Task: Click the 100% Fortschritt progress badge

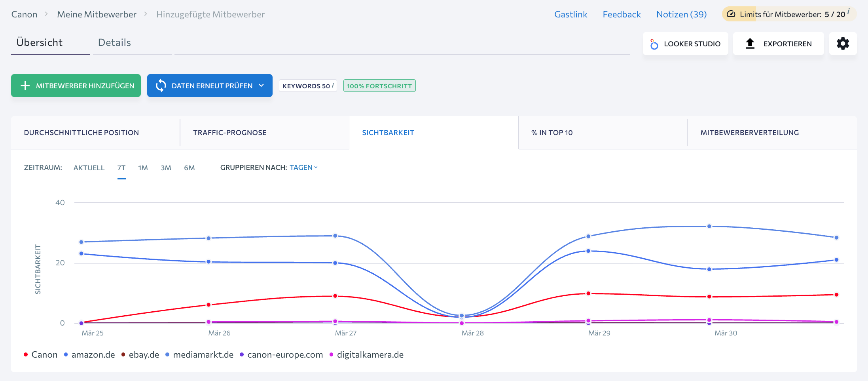Action: click(x=379, y=86)
